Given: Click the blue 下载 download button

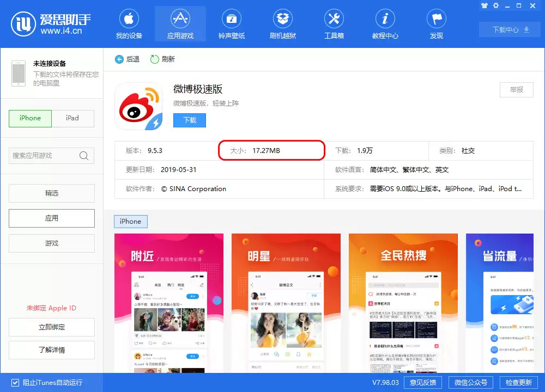Looking at the screenshot, I should 190,120.
